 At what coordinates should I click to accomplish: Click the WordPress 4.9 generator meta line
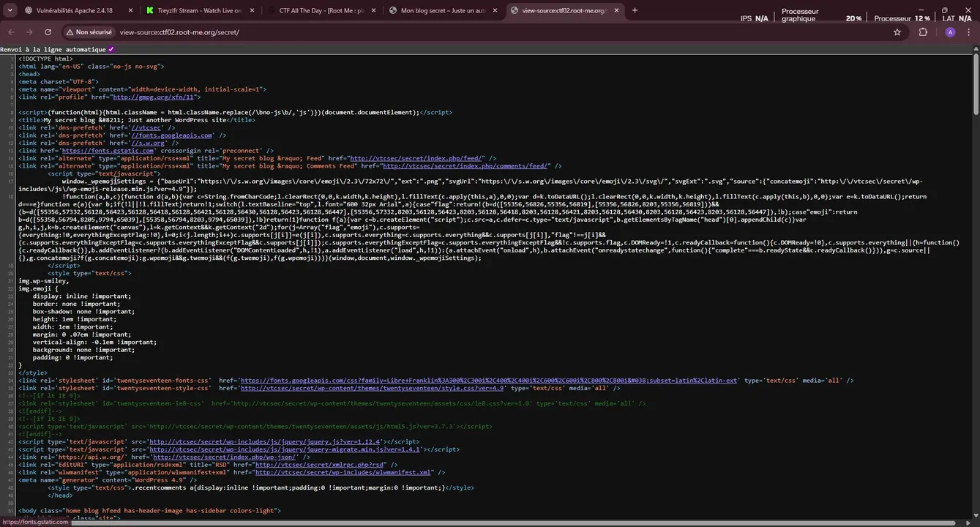point(108,480)
